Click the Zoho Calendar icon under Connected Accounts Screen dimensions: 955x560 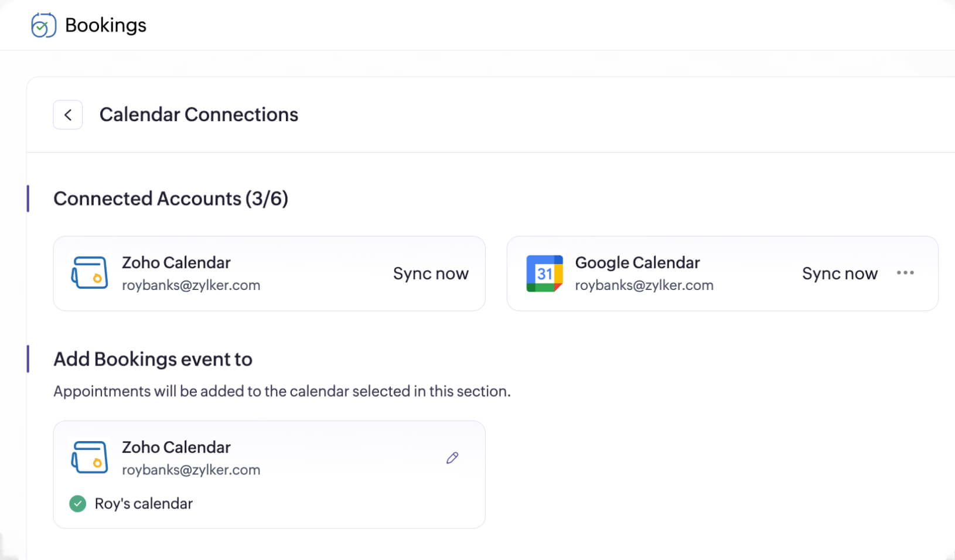click(90, 273)
